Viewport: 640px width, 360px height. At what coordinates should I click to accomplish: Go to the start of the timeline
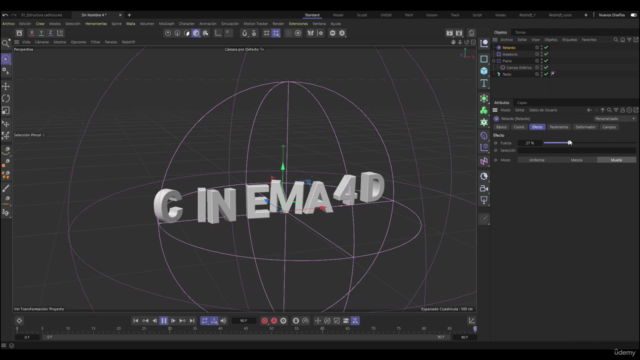click(136, 321)
